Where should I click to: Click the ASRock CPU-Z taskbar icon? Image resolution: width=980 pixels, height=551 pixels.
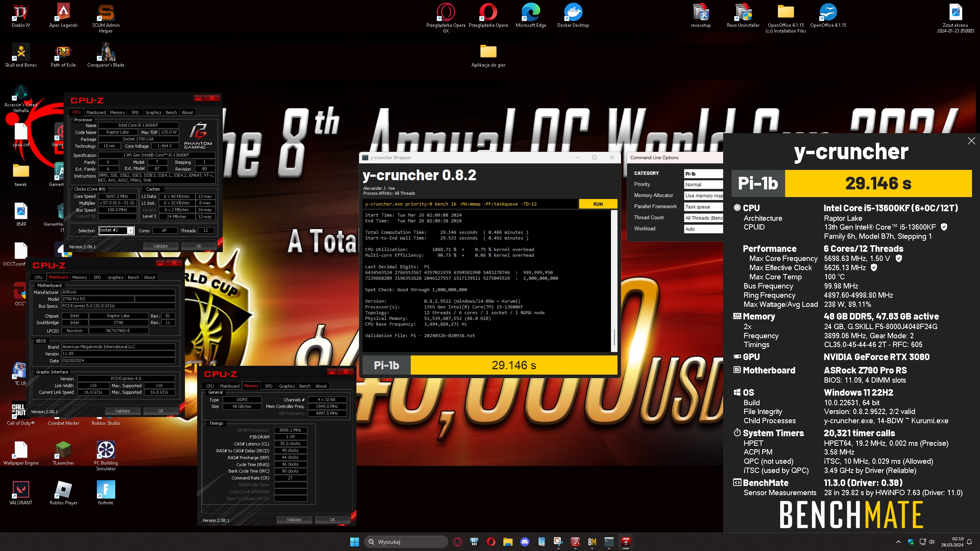626,542
